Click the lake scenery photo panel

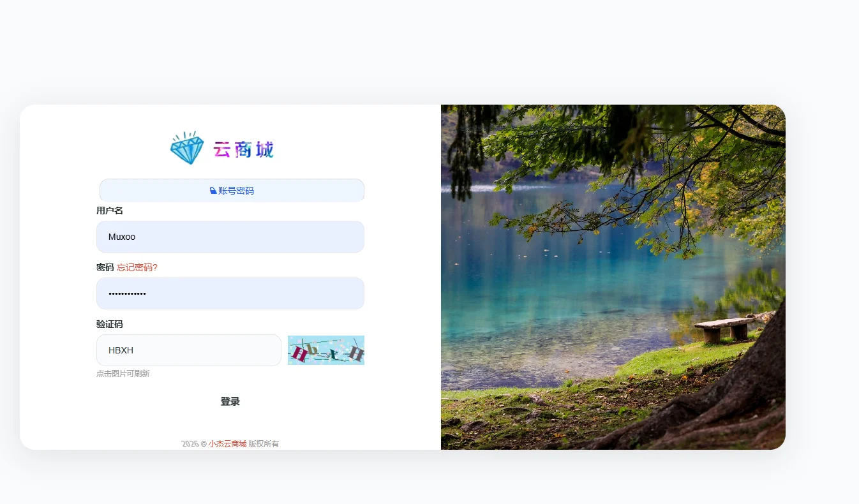[613, 276]
